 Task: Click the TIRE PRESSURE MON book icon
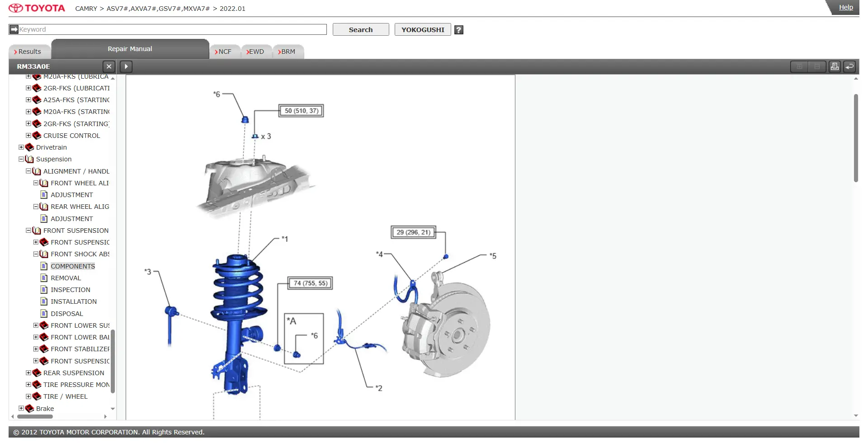37,385
